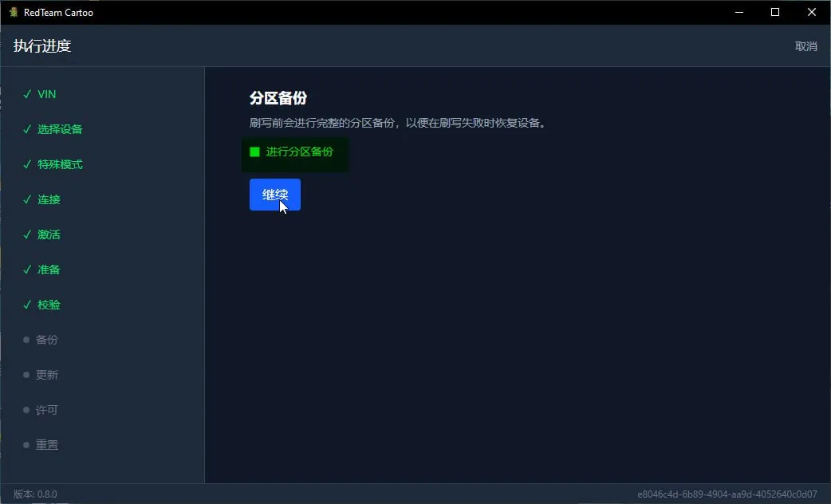Click the 执行进度 title
The height and width of the screenshot is (504, 831).
tap(42, 46)
